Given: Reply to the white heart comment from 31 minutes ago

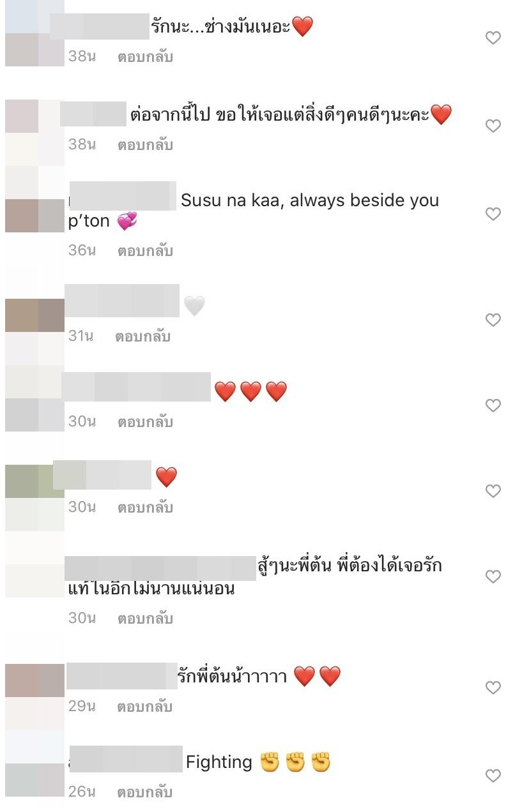Looking at the screenshot, I should pyautogui.click(x=142, y=336).
